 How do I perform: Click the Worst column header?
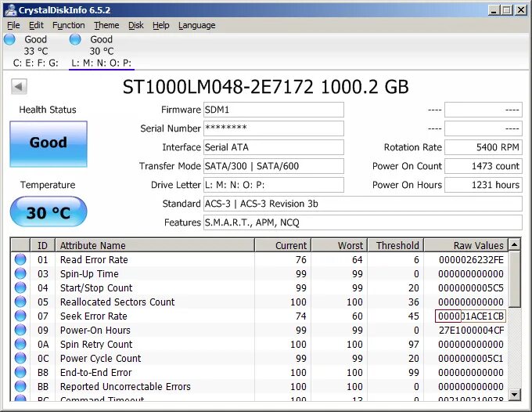point(340,245)
